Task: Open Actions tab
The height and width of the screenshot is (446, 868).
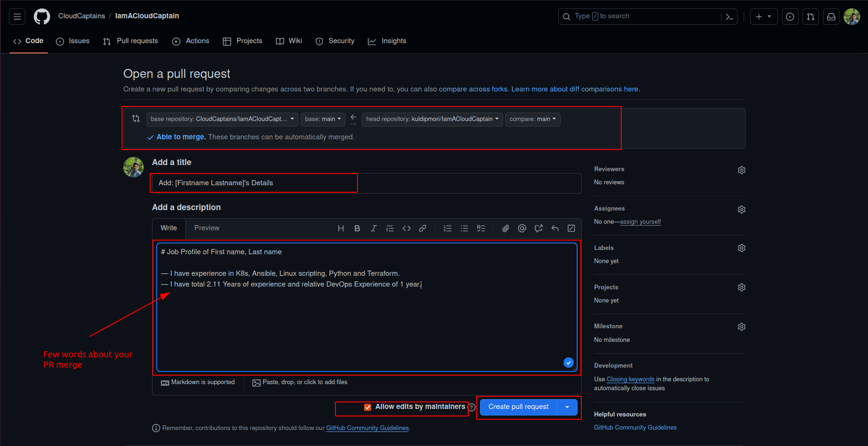Action: tap(191, 41)
